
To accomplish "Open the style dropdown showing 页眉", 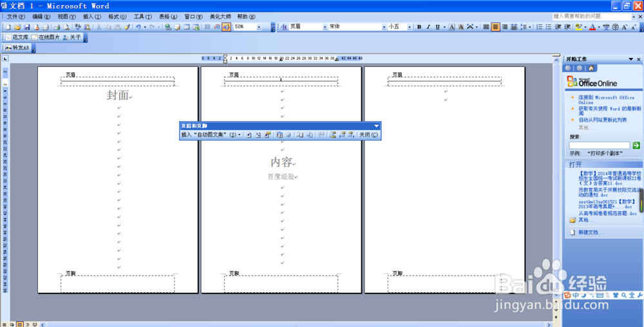I will (x=325, y=27).
